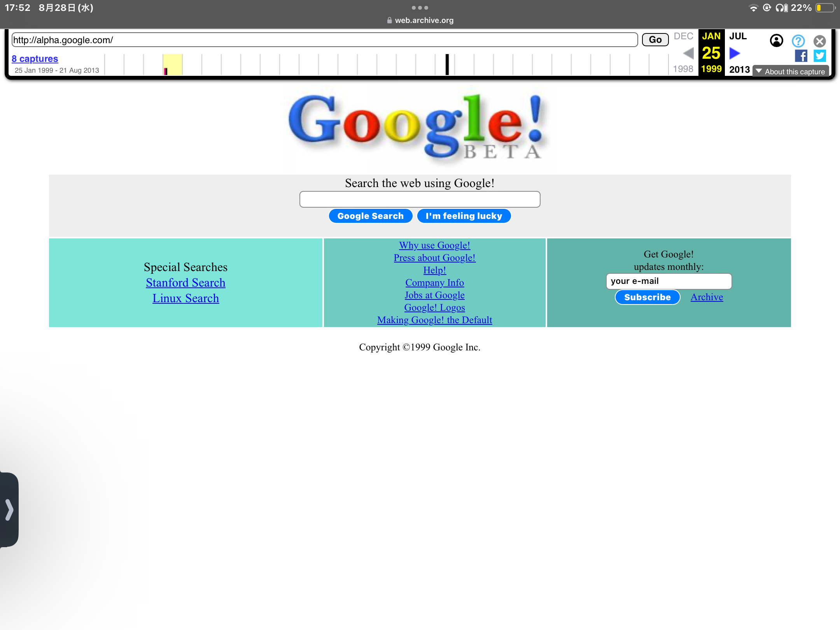Open Wayback Machine help question icon
Image resolution: width=840 pixels, height=630 pixels.
(798, 41)
